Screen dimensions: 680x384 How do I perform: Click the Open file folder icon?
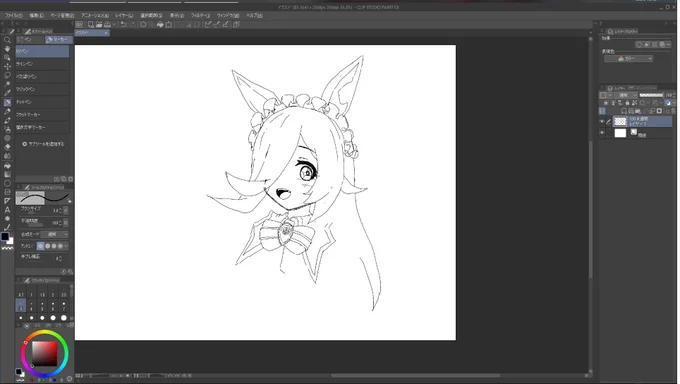99,24
